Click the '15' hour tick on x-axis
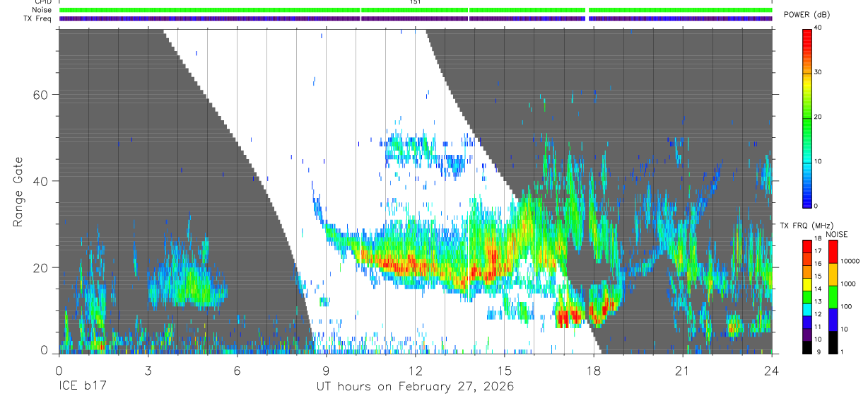The image size is (868, 401). tap(505, 371)
